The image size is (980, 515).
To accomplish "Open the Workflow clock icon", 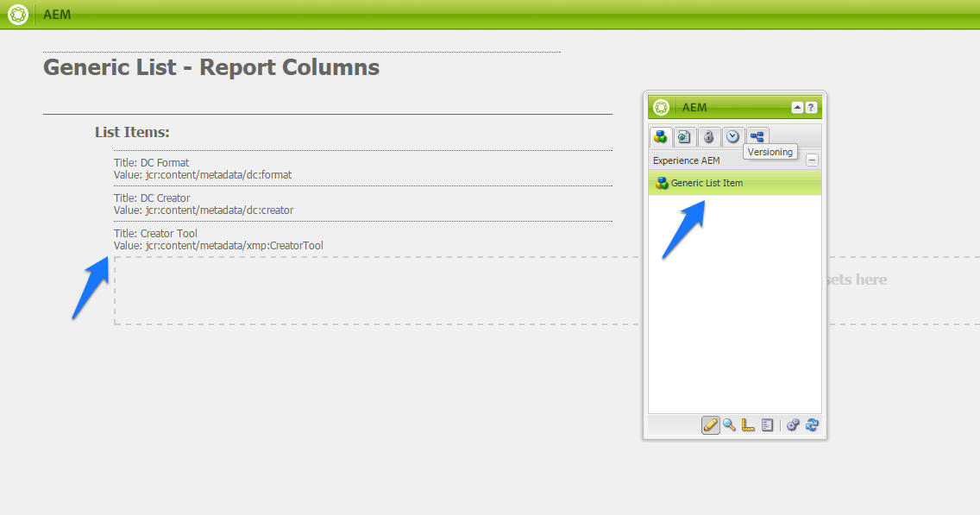I will pos(732,136).
